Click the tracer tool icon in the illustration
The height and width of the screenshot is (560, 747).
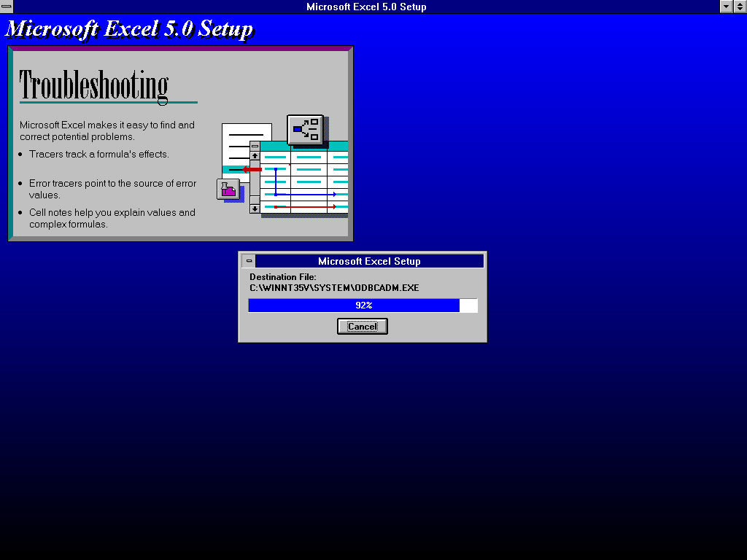[x=306, y=129]
